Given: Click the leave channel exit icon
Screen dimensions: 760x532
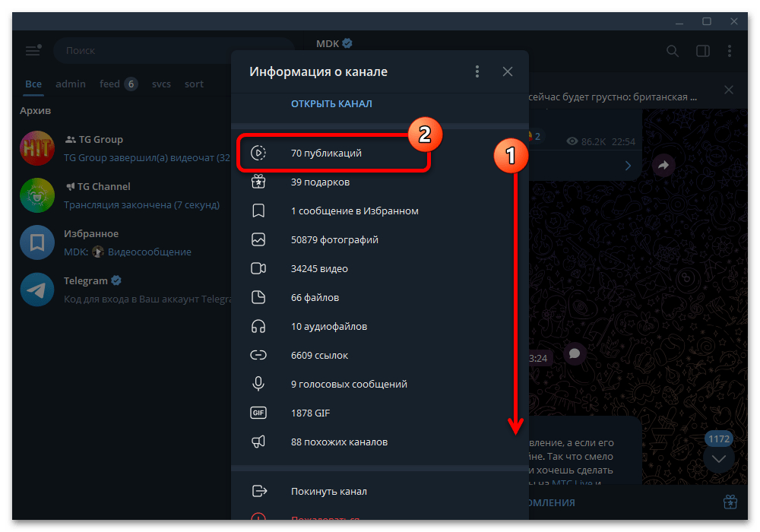Looking at the screenshot, I should click(259, 491).
